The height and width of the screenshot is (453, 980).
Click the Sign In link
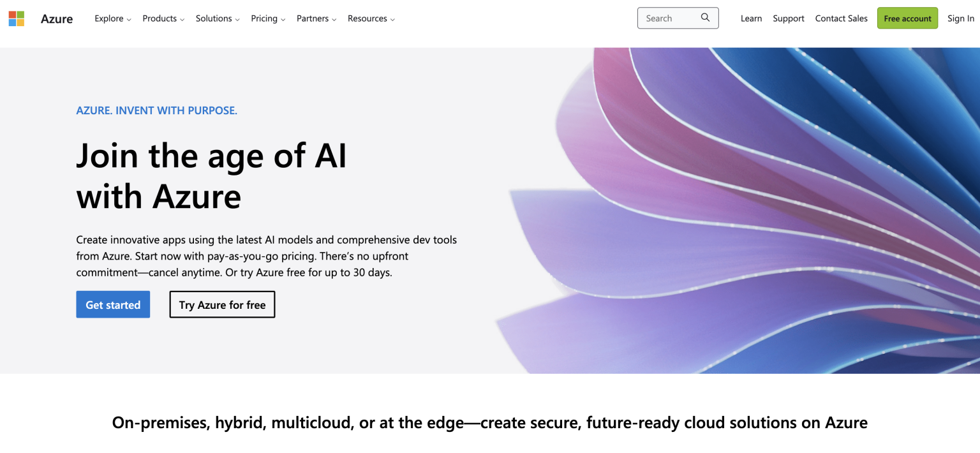point(961,19)
